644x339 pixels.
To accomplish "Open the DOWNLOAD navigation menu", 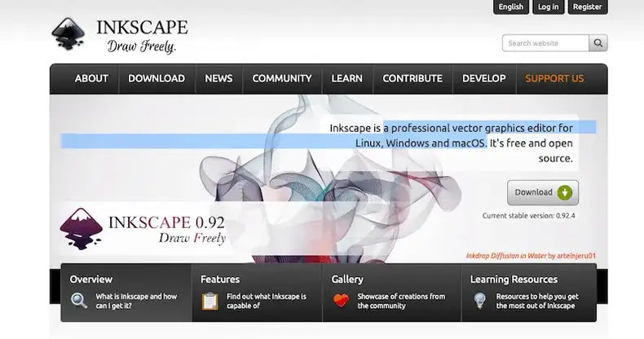I will pyautogui.click(x=157, y=79).
